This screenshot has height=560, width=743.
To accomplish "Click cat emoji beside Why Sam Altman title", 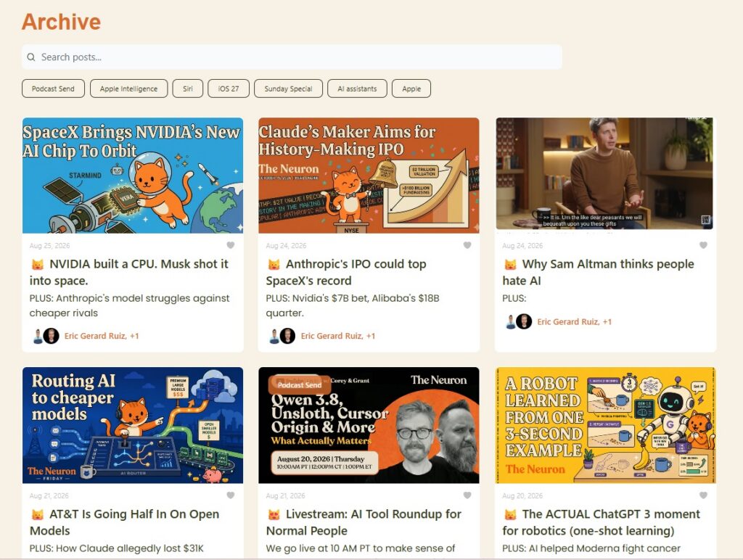I will [510, 264].
